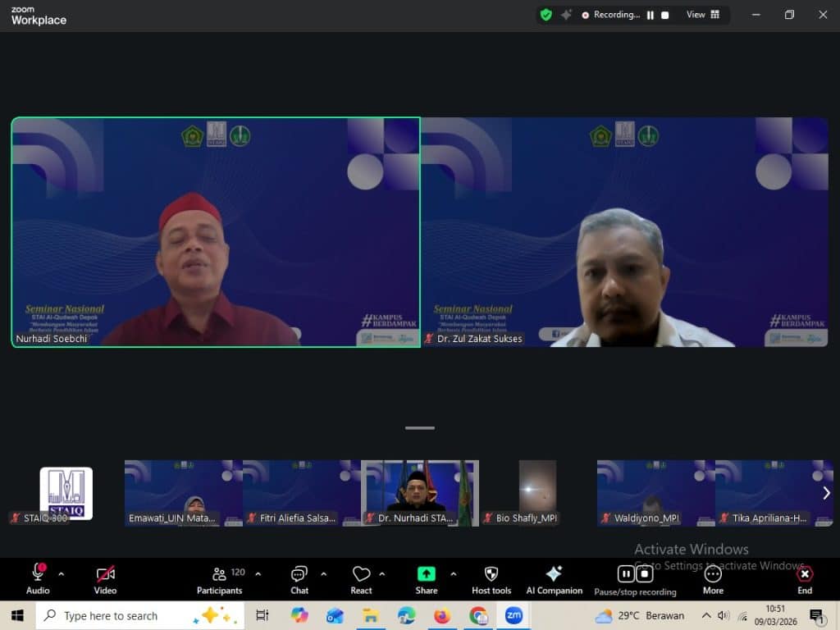This screenshot has height=630, width=840.
Task: Toggle the microphone Audio button
Action: coord(38,573)
